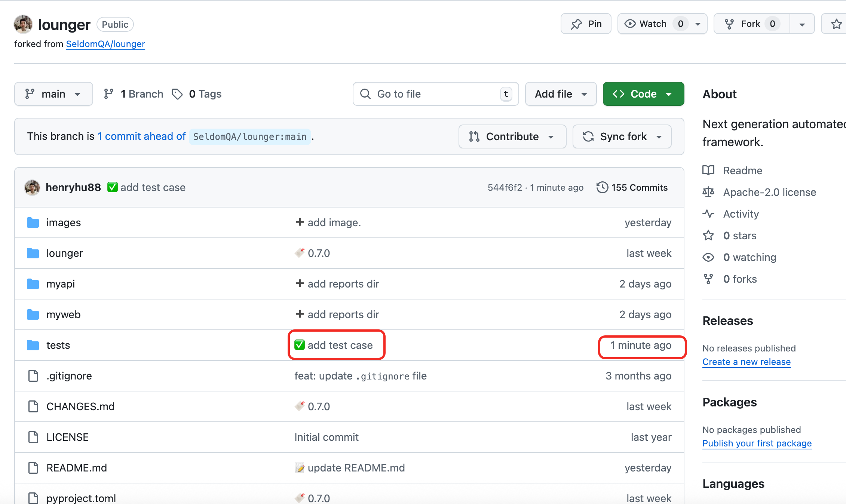
Task: Open the tests folder
Action: point(58,345)
